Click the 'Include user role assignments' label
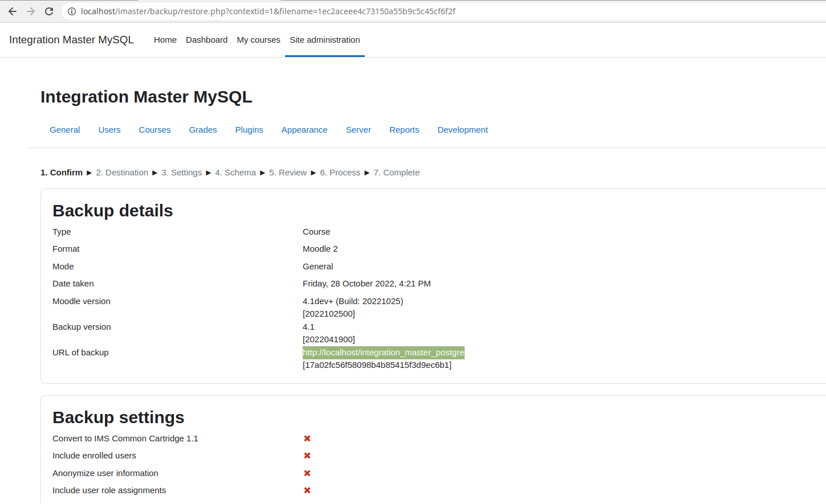 coord(109,490)
